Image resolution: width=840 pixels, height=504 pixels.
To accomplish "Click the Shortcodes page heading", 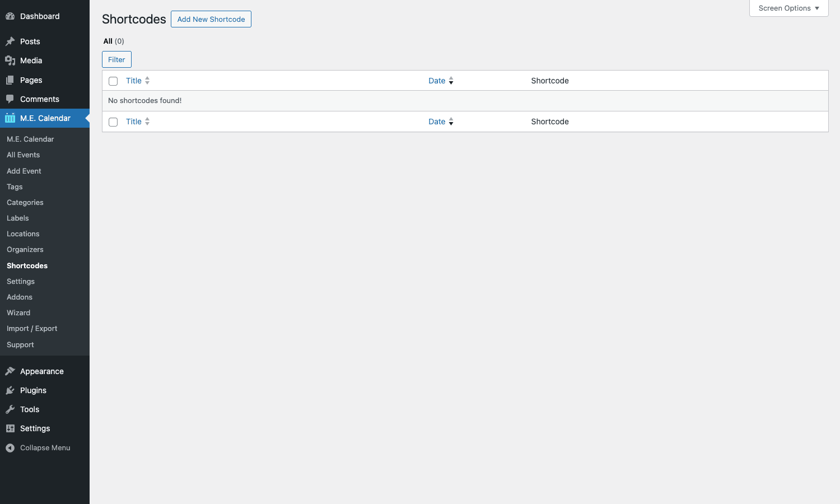I will (134, 19).
